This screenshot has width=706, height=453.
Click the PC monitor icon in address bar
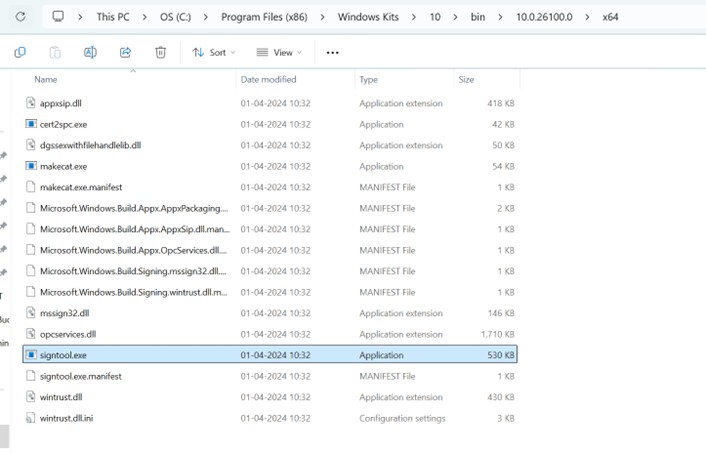click(58, 17)
